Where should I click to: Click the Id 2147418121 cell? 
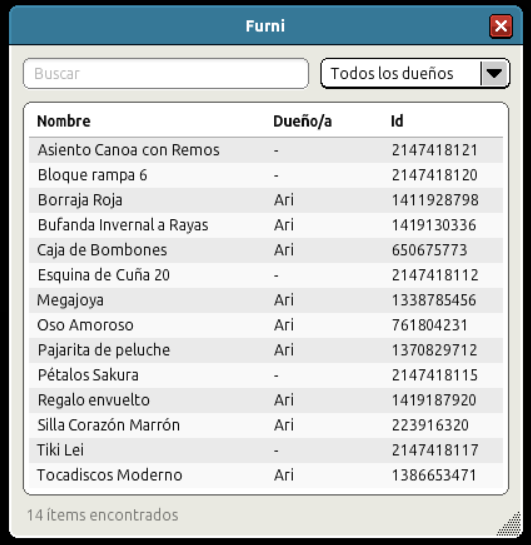(435, 151)
